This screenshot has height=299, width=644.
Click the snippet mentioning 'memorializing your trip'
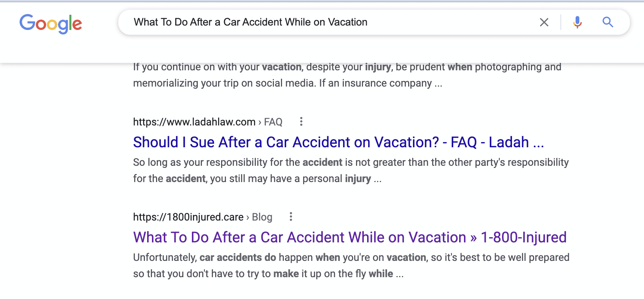pyautogui.click(x=347, y=75)
